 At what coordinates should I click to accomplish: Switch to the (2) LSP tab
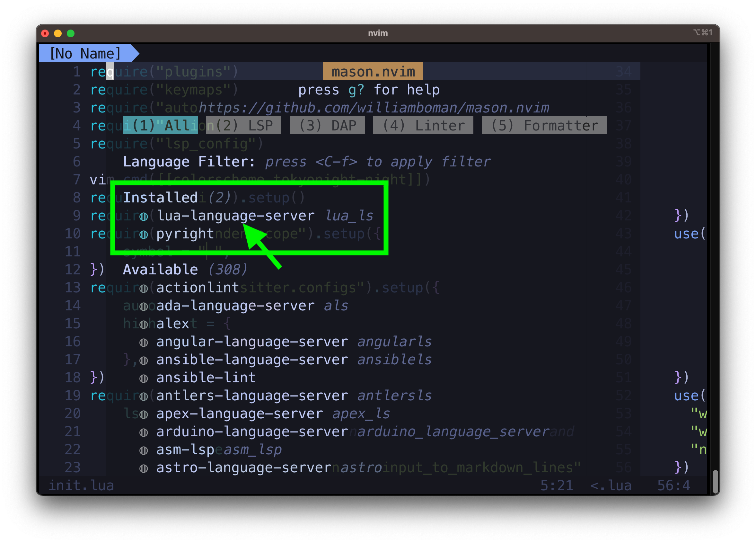[244, 125]
